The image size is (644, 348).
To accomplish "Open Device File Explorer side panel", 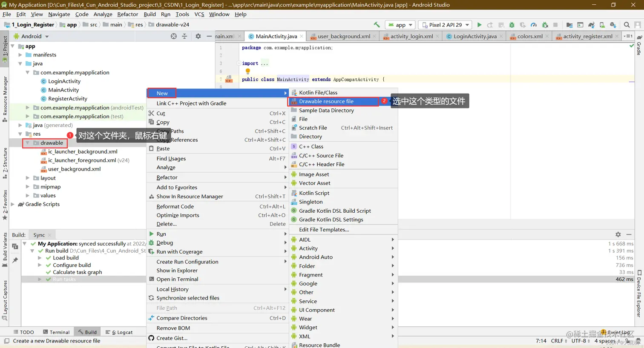I will click(639, 294).
